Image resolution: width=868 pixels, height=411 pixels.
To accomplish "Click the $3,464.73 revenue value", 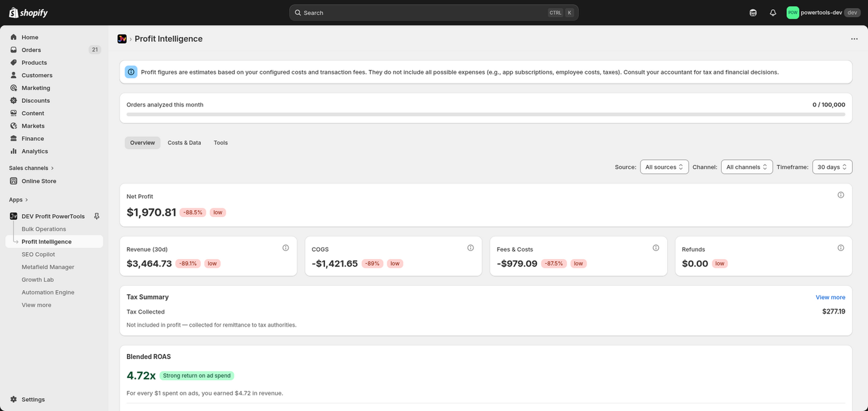I will (149, 263).
